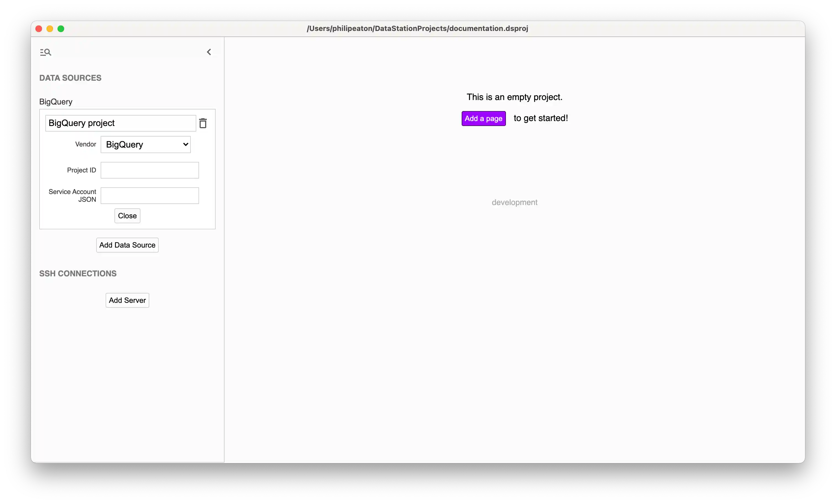Click the Service Account JSON field
This screenshot has width=836, height=504.
(x=150, y=196)
